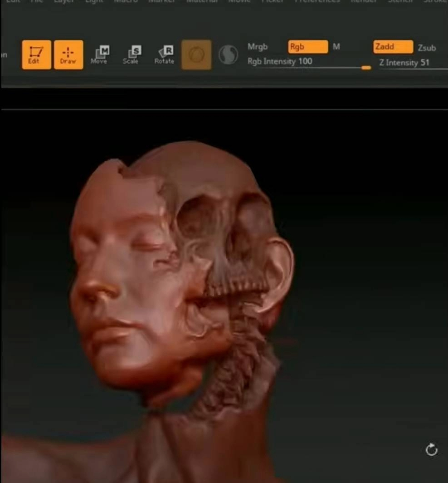This screenshot has height=483, width=448.
Task: Activate the Draw tool
Action: click(68, 54)
